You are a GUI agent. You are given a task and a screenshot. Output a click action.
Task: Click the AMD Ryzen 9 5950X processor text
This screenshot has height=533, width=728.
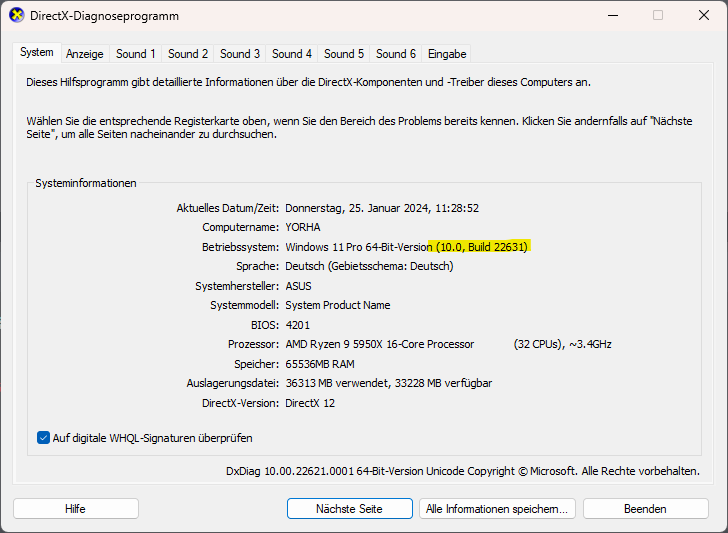click(379, 344)
